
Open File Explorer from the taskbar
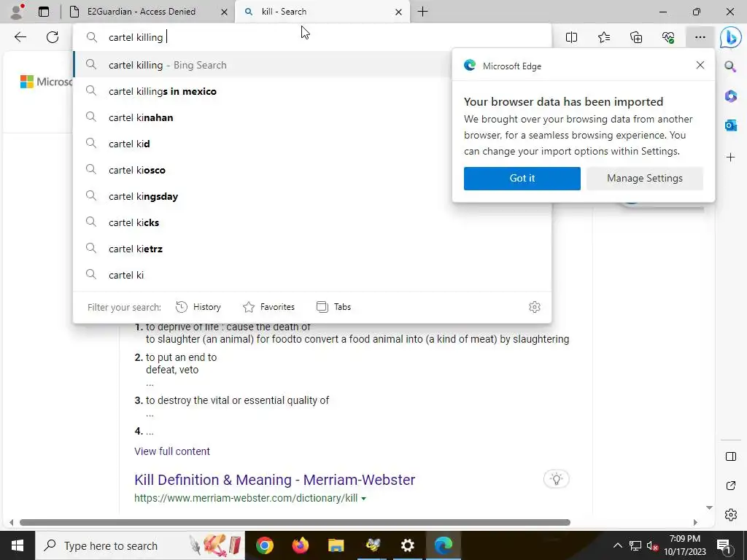click(x=336, y=545)
